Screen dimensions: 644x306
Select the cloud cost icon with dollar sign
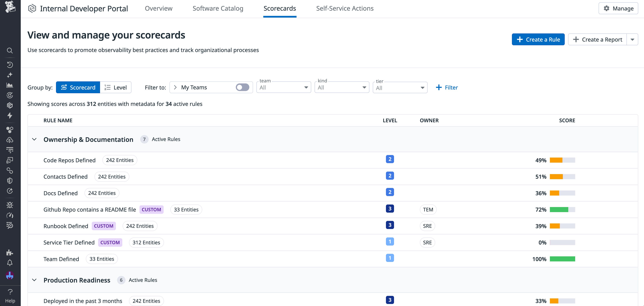10,140
